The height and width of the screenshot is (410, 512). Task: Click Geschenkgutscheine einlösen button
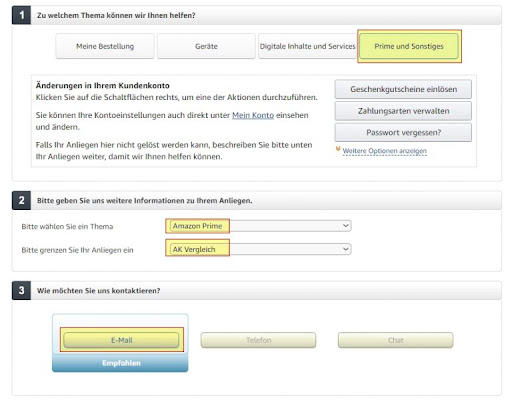pos(403,89)
